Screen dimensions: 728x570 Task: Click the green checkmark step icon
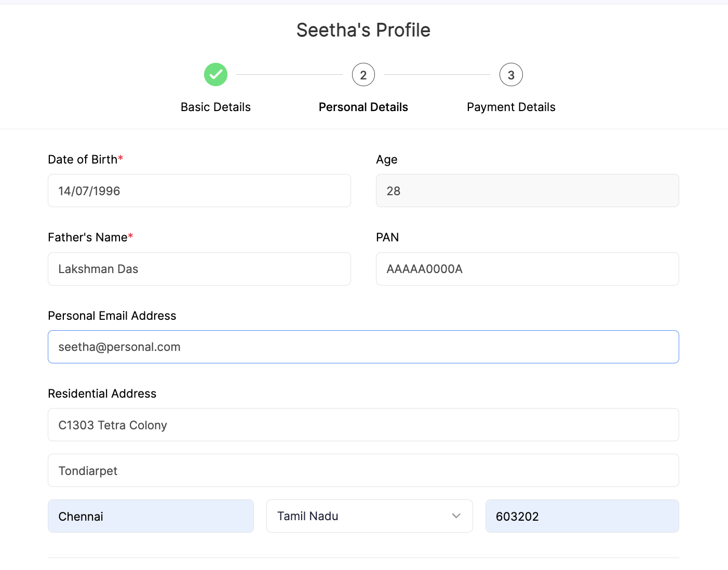215,75
